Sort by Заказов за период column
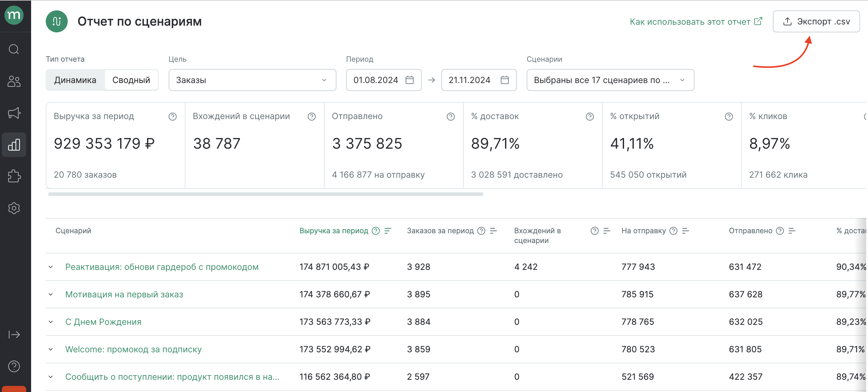The image size is (868, 392). [493, 231]
